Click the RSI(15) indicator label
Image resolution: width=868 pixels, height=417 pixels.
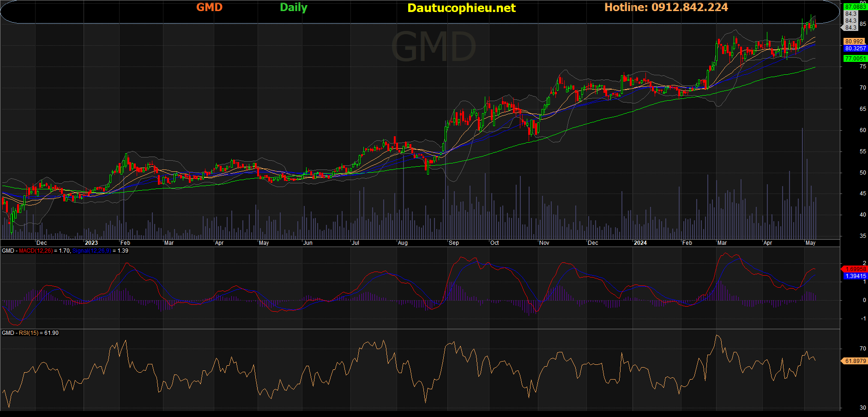click(29, 333)
